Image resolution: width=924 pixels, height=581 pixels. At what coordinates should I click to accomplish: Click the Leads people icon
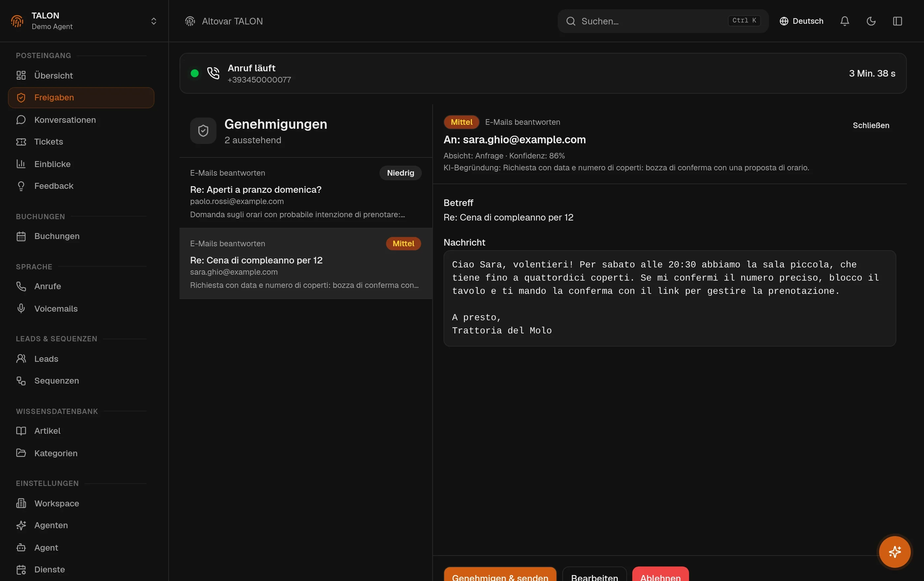point(21,359)
